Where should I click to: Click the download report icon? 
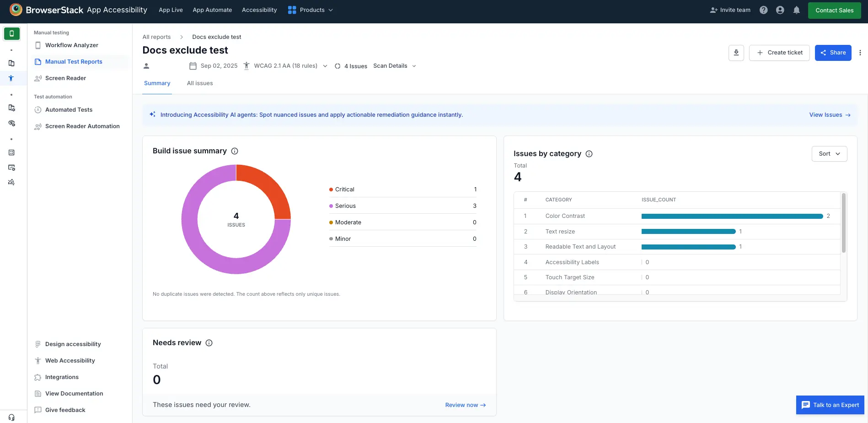point(736,53)
